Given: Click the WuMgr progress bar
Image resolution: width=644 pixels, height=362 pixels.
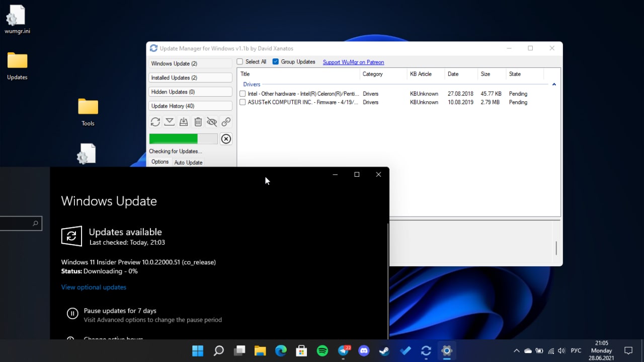Looking at the screenshot, I should 183,139.
